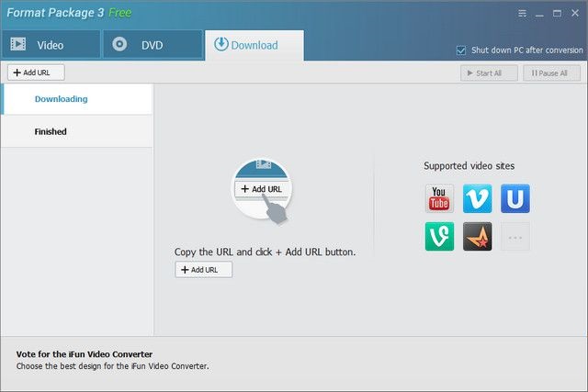Image resolution: width=588 pixels, height=392 pixels.
Task: Select the Download tab
Action: tap(254, 45)
